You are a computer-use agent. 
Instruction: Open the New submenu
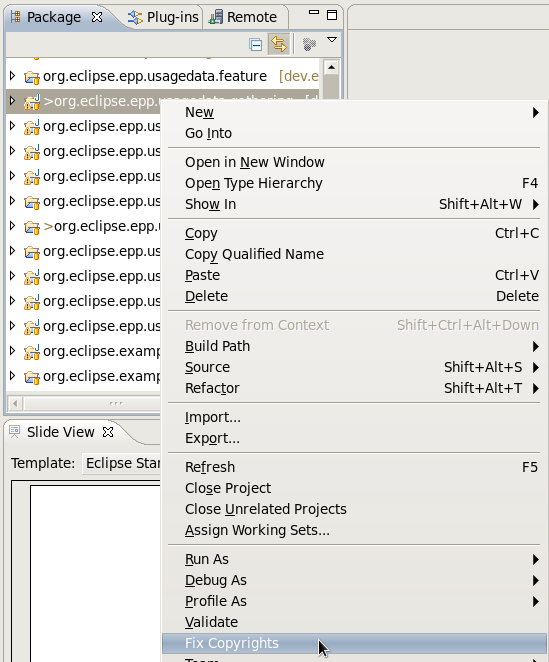click(354, 112)
